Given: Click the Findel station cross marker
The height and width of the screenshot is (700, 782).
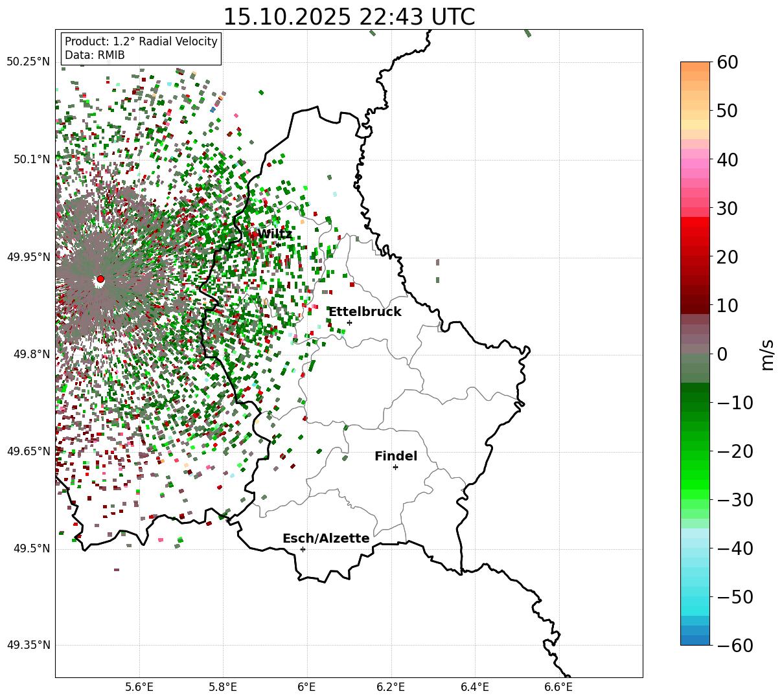Looking at the screenshot, I should tap(395, 467).
